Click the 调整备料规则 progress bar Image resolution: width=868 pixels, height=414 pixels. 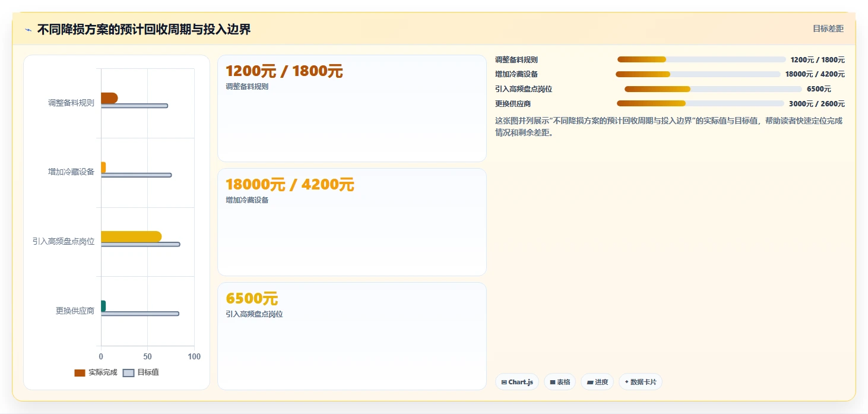click(x=702, y=59)
